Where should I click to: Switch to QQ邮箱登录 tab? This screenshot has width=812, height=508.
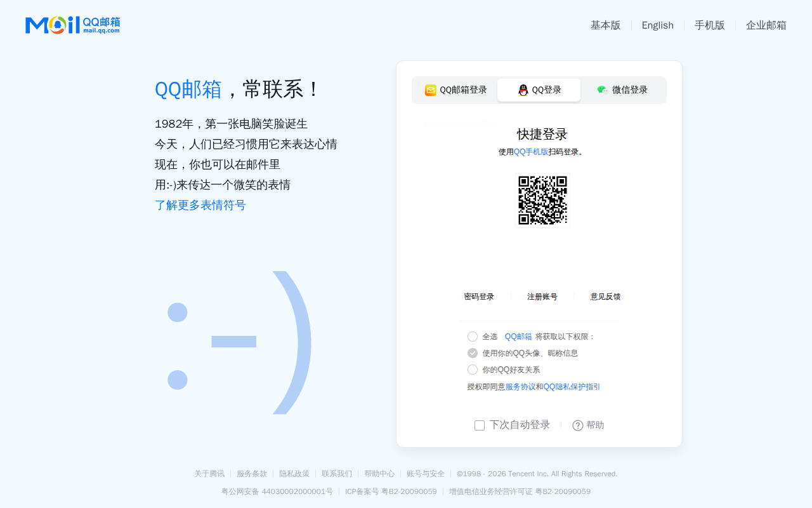pos(455,90)
